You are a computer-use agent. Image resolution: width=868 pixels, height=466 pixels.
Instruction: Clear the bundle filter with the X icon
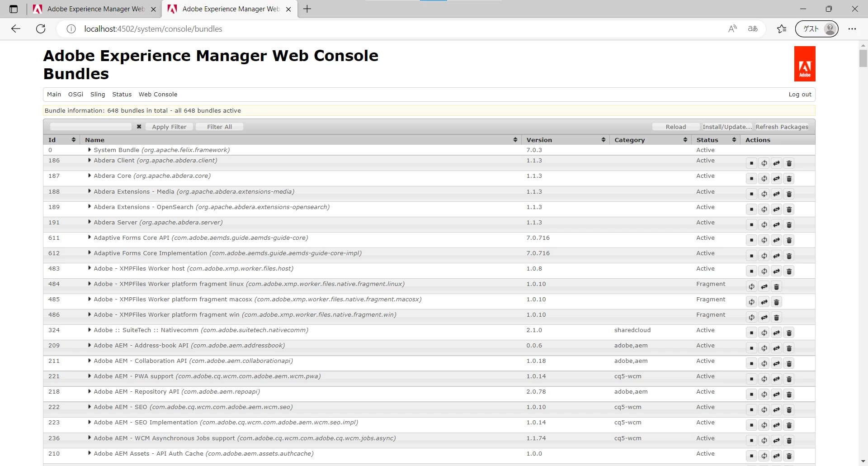pyautogui.click(x=139, y=127)
